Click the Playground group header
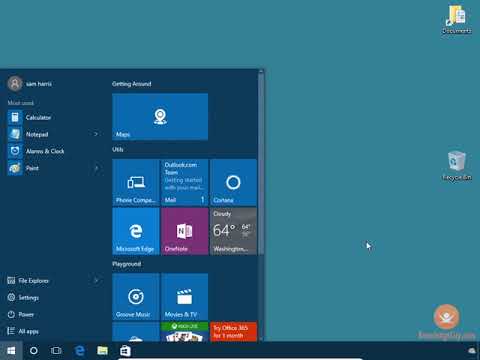 click(x=126, y=264)
